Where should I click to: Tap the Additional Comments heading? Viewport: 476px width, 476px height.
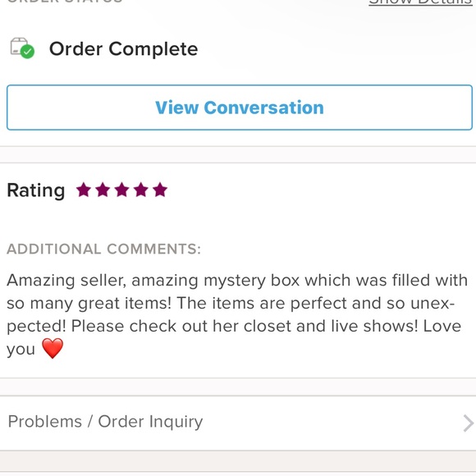pos(104,249)
